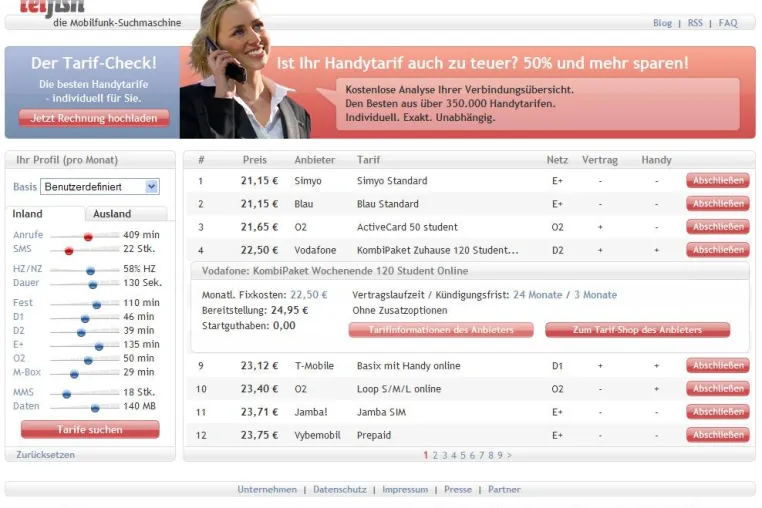762x508 pixels.
Task: Open the Datenschutz footer link
Action: pyautogui.click(x=340, y=490)
